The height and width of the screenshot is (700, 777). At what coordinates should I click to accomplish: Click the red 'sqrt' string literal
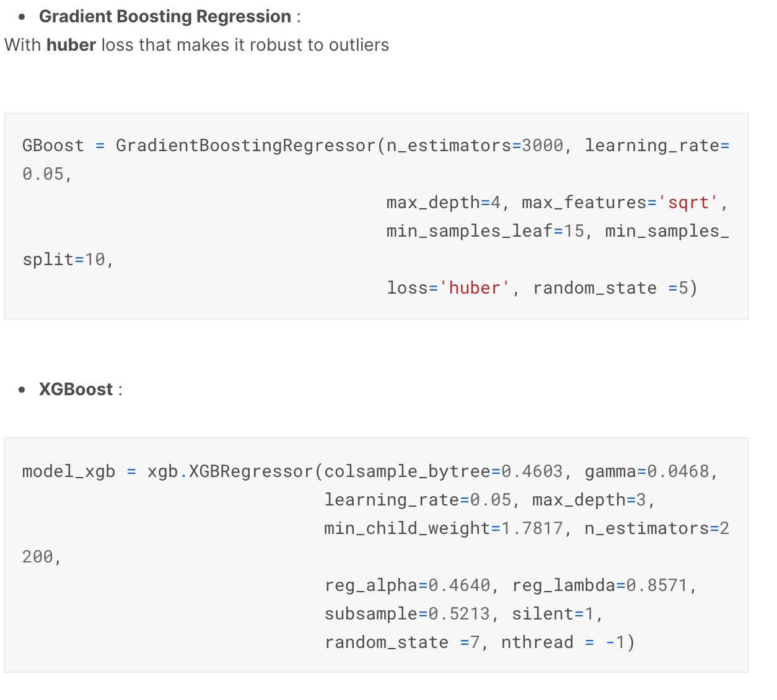[x=688, y=203]
